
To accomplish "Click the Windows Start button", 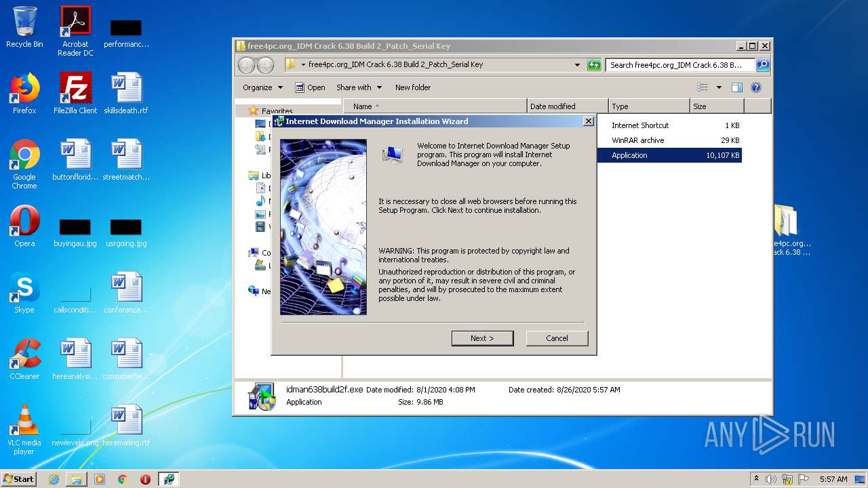I will coord(18,479).
